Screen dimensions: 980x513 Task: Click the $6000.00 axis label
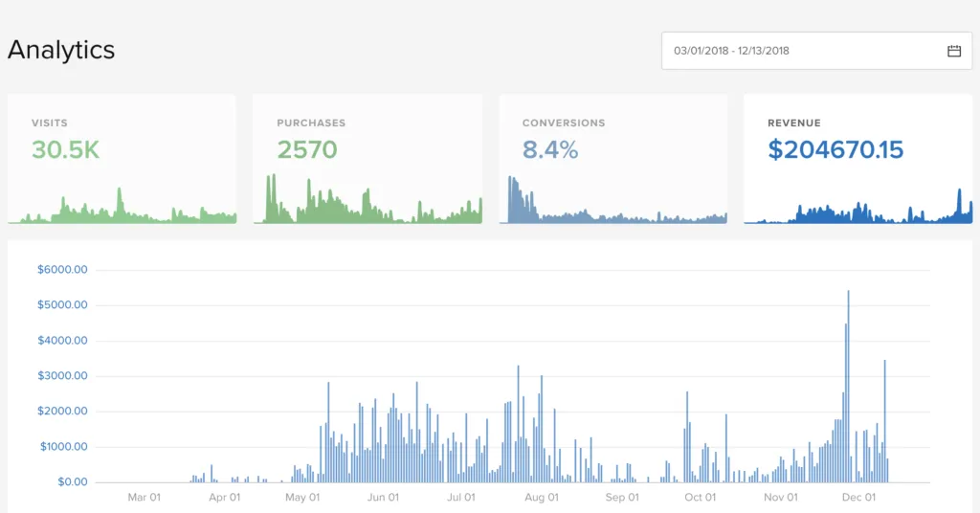[62, 270]
